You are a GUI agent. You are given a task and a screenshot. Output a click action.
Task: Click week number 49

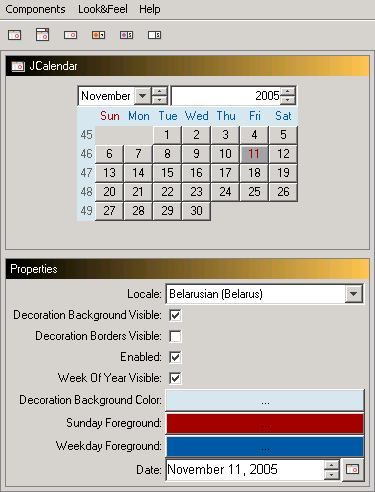pyautogui.click(x=86, y=211)
